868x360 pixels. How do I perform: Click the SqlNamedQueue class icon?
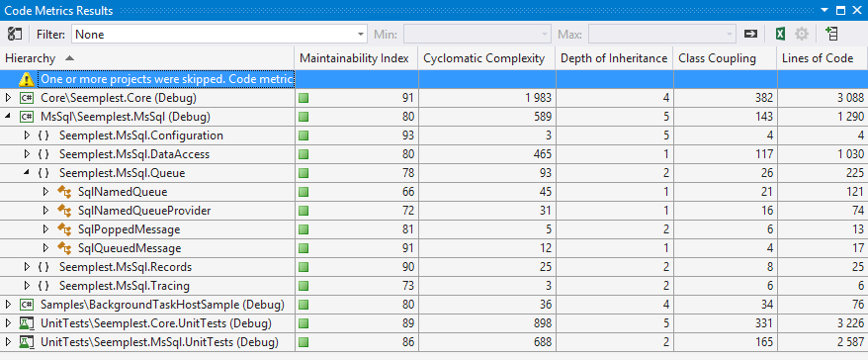pyautogui.click(x=65, y=193)
